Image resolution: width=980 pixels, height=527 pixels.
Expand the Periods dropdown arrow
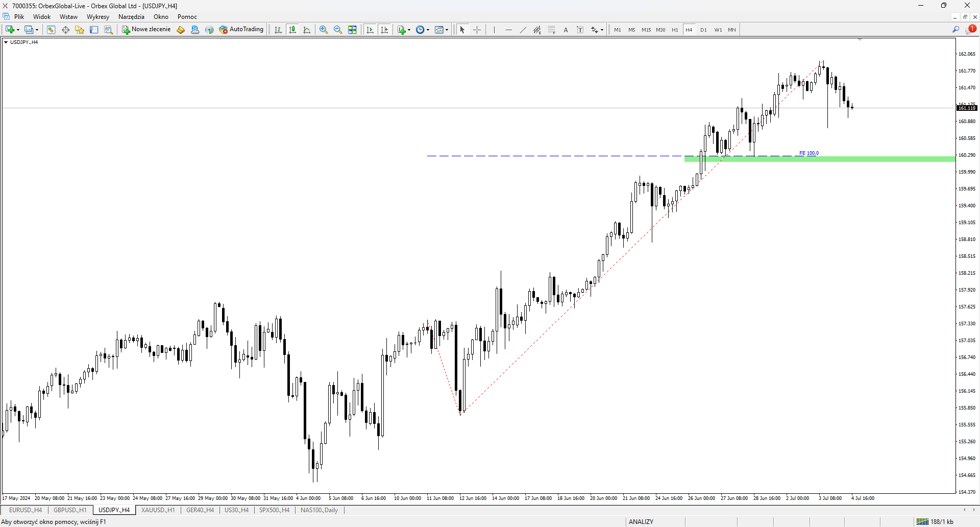pyautogui.click(x=428, y=30)
